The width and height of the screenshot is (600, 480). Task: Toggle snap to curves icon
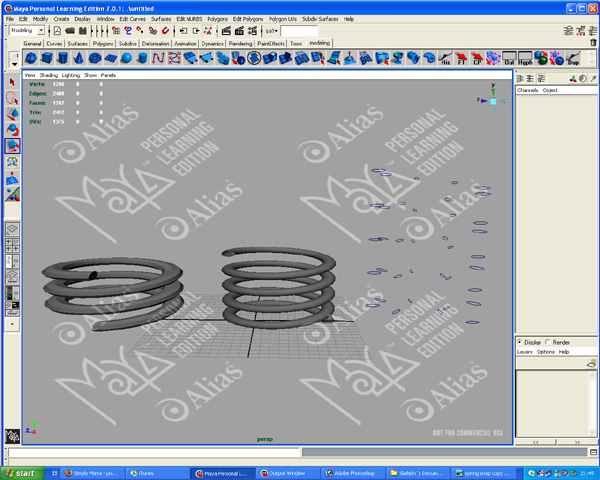(128, 31)
